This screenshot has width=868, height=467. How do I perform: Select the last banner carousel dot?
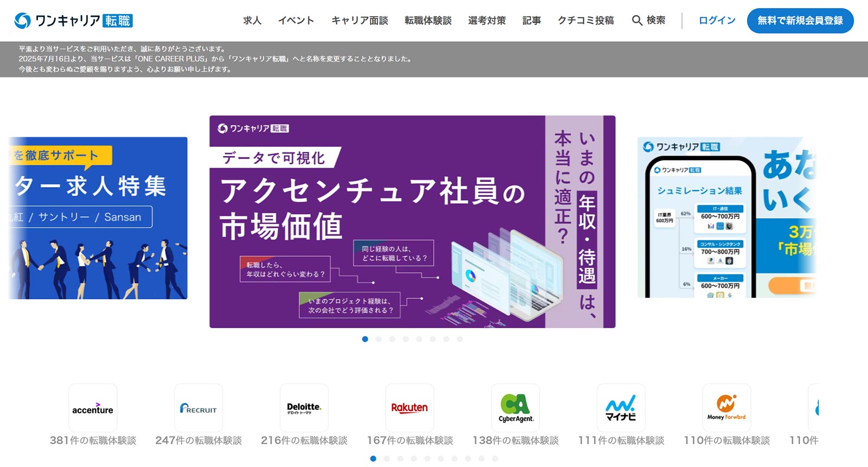[x=460, y=339]
